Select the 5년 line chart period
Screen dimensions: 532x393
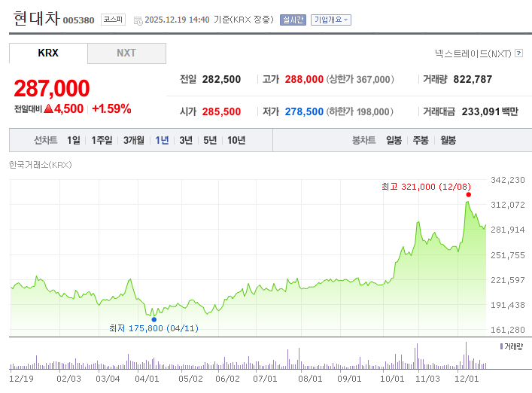210,140
